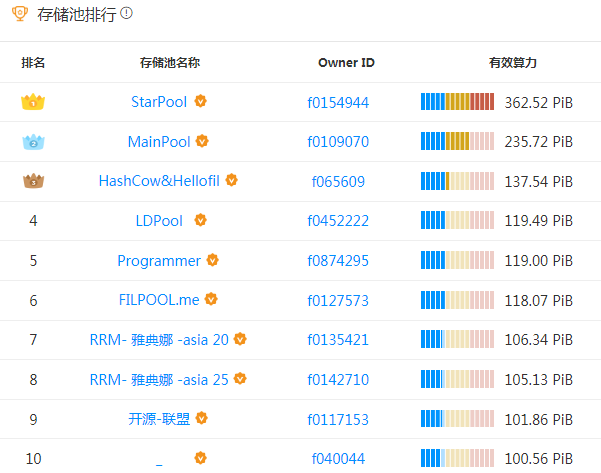The image size is (601, 473).
Task: Open the HashCow&Hellofil pool link
Action: click(159, 181)
